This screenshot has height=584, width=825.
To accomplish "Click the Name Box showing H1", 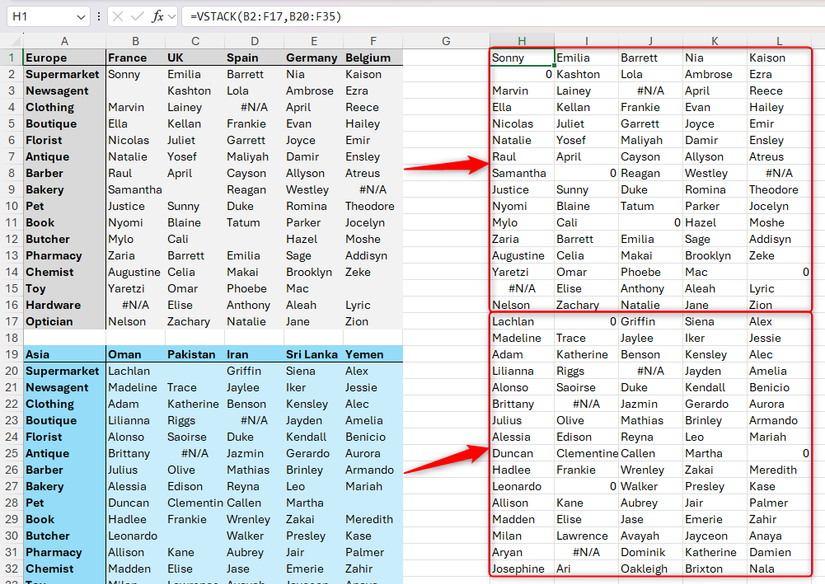I will [x=47, y=17].
